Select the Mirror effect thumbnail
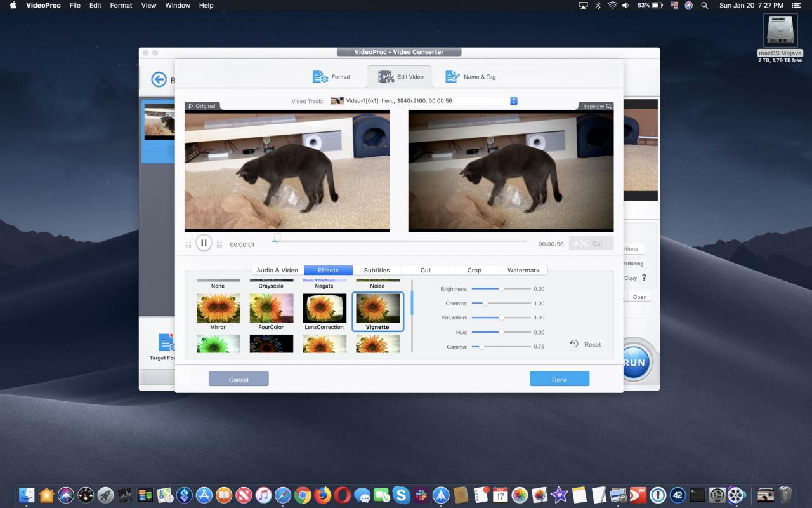The image size is (812, 508). tap(218, 308)
